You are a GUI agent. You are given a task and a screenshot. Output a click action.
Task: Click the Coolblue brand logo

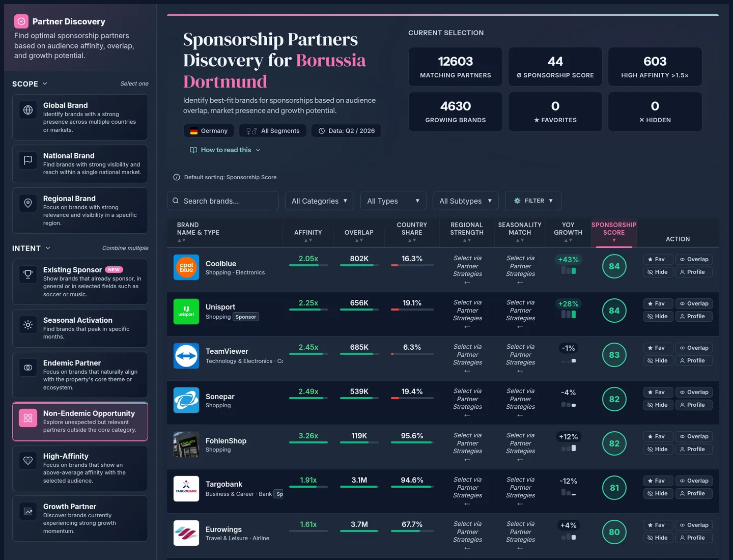[186, 267]
